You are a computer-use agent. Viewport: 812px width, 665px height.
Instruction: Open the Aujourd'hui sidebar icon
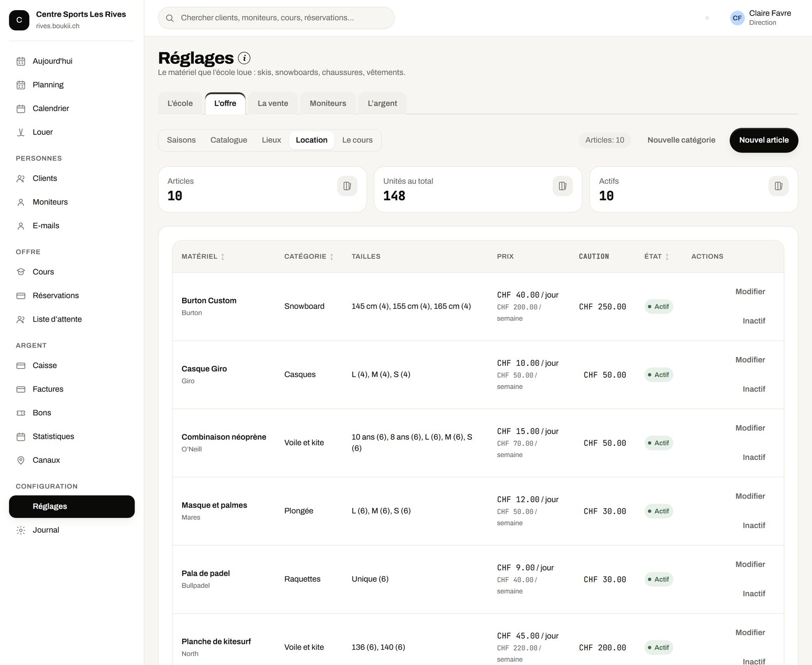(x=21, y=61)
